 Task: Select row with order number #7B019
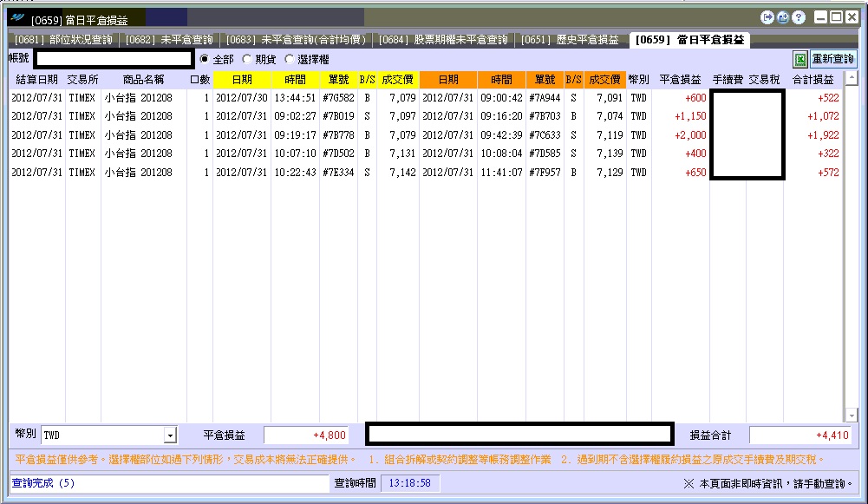pos(425,116)
